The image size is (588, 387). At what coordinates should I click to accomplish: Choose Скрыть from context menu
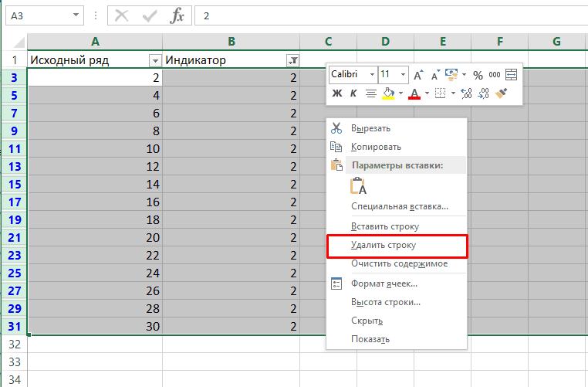tap(397, 321)
